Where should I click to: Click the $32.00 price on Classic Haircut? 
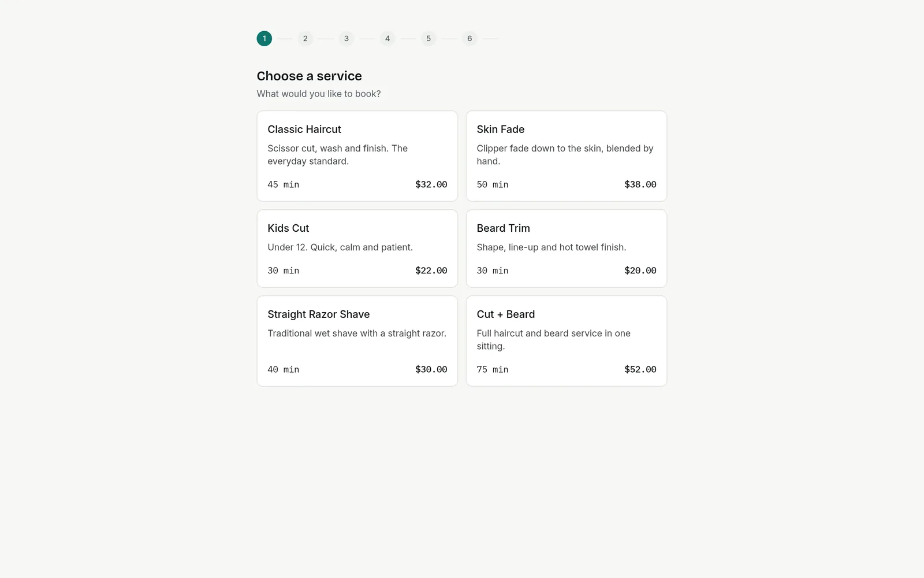(431, 184)
